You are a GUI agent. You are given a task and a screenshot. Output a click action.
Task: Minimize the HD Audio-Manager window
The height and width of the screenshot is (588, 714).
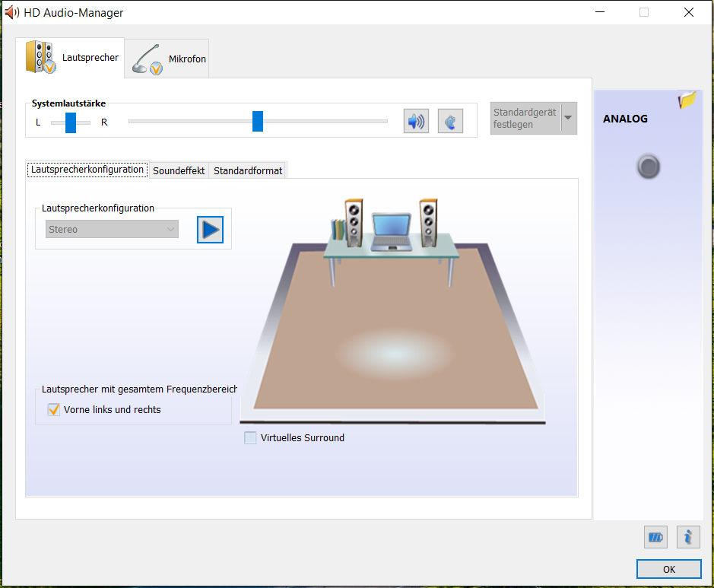(x=600, y=12)
